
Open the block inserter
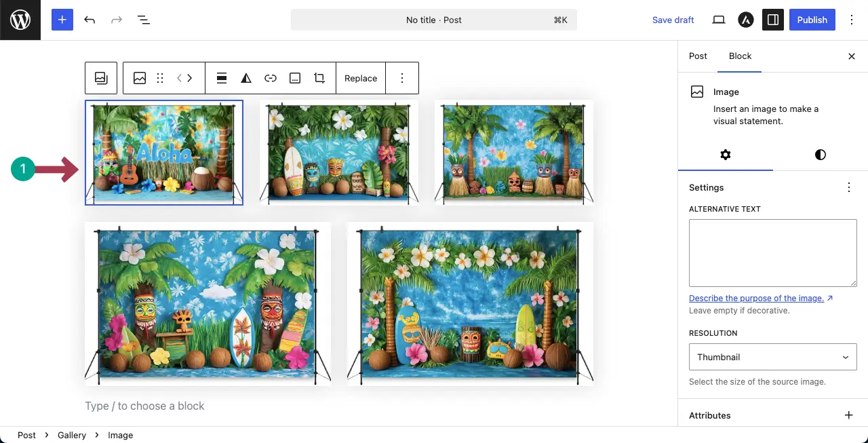click(62, 20)
